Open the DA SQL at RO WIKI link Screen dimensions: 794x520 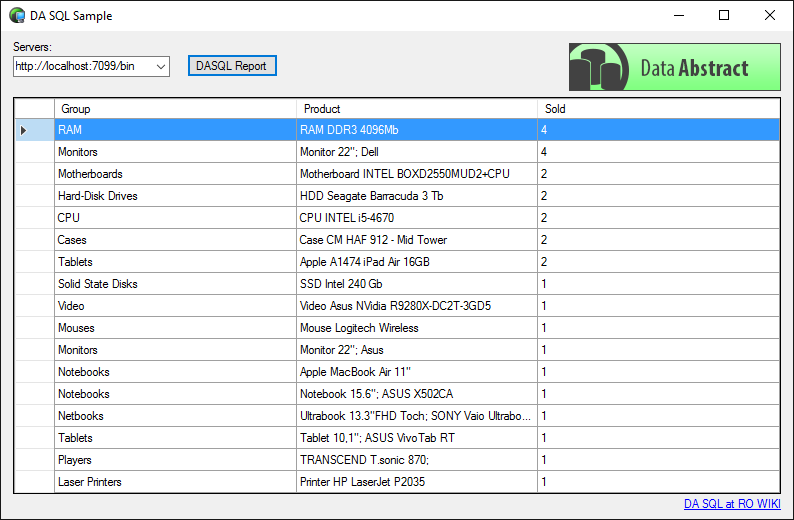coord(731,504)
